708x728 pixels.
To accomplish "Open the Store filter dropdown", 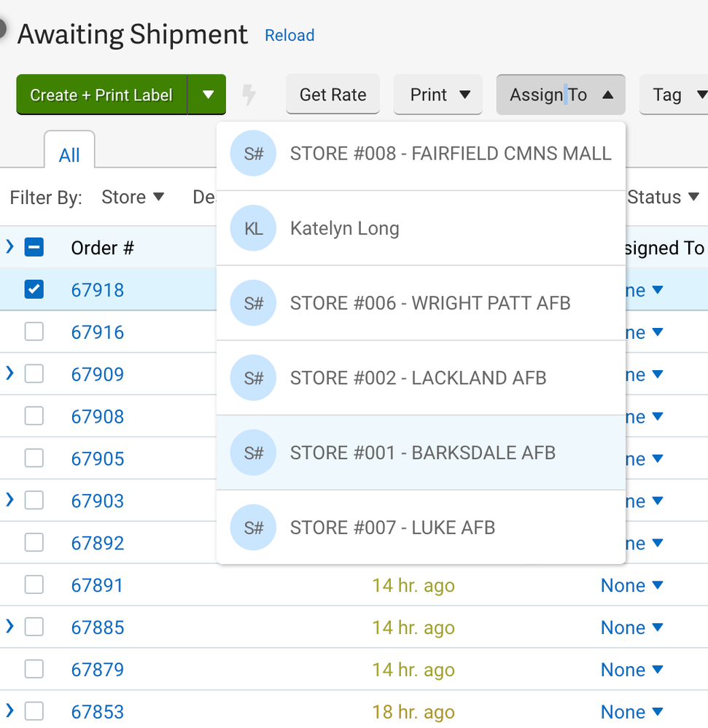I will click(x=133, y=197).
